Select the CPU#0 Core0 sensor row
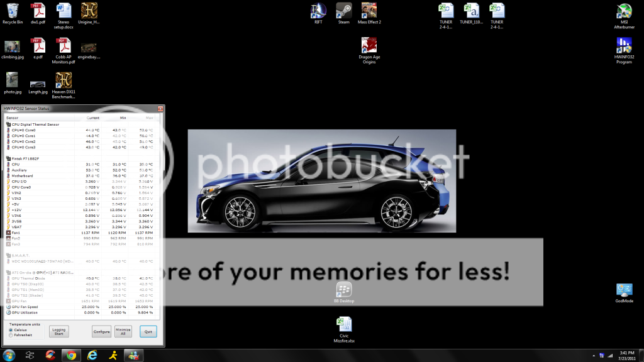 [x=80, y=130]
